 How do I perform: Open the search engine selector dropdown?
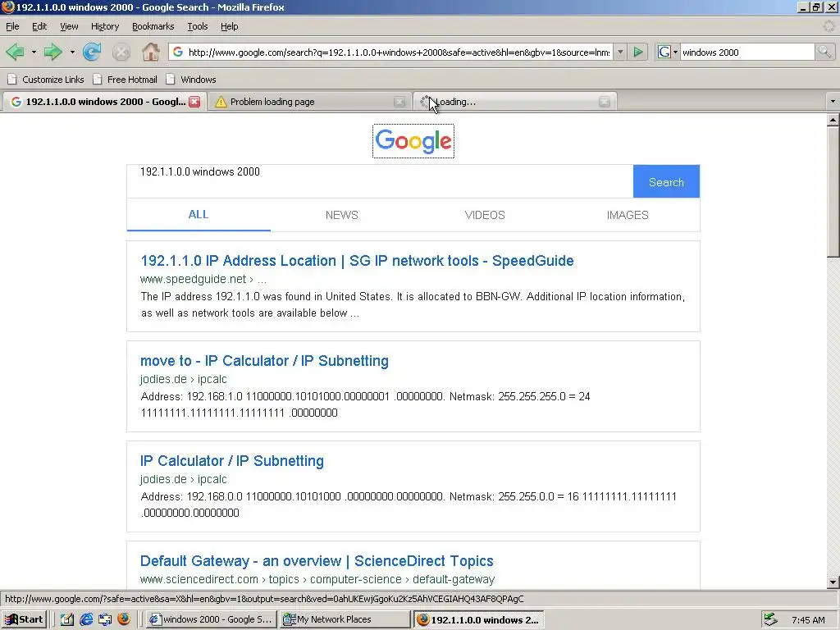point(675,52)
